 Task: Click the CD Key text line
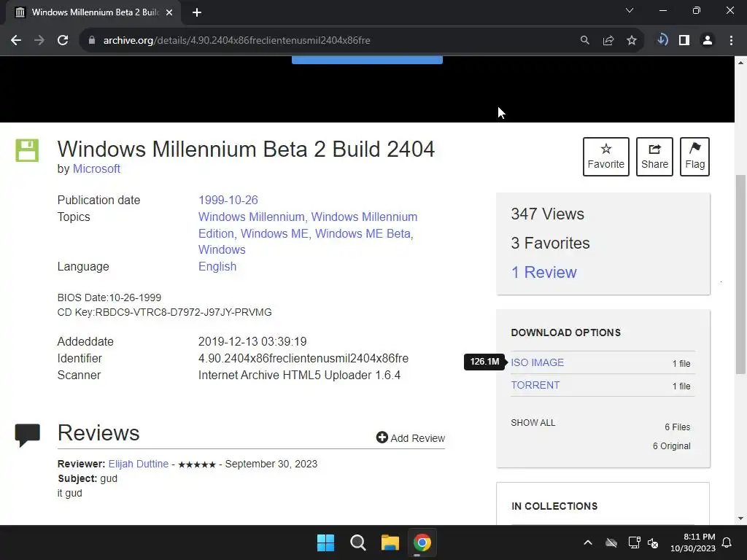(164, 312)
